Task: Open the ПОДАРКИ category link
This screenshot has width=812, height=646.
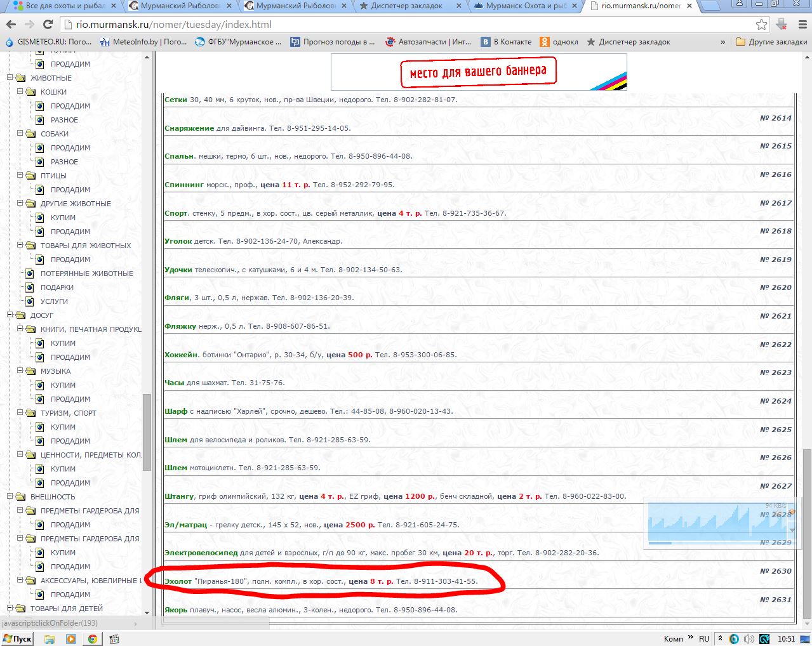Action: tap(57, 287)
